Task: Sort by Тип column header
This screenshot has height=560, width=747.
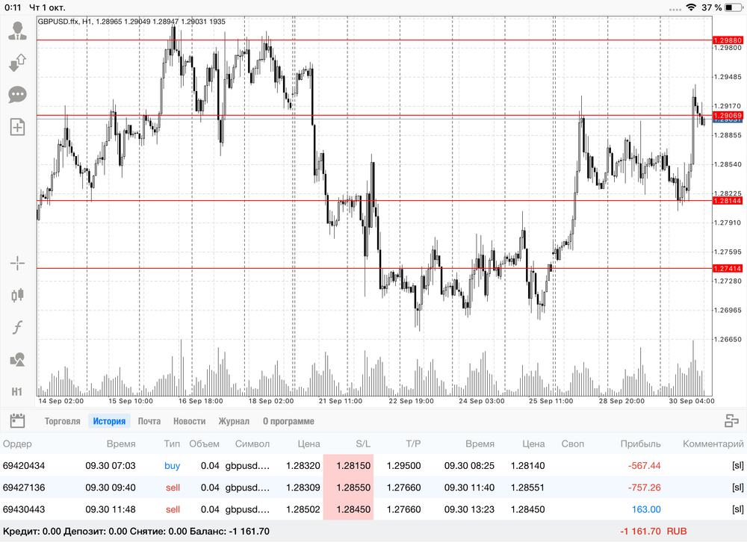Action: coord(172,444)
